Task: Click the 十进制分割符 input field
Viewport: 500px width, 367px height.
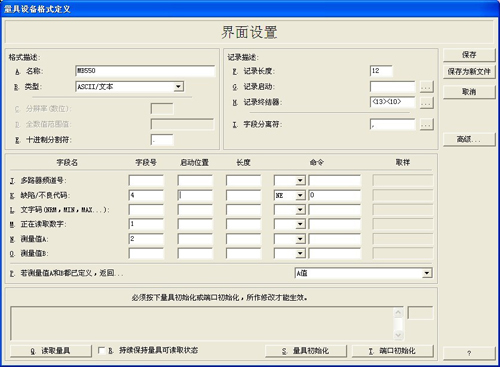Action: coord(162,140)
